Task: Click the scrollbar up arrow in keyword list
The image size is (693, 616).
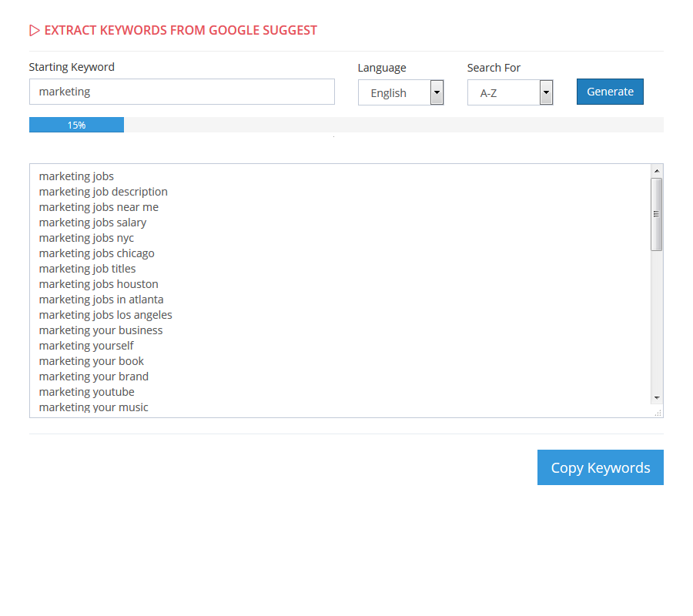Action: pyautogui.click(x=657, y=171)
